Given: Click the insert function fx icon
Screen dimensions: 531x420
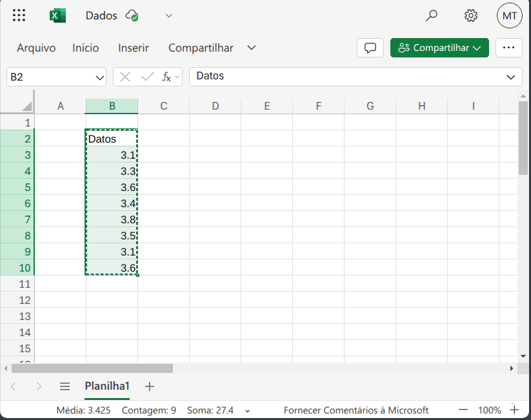Looking at the screenshot, I should (x=166, y=77).
